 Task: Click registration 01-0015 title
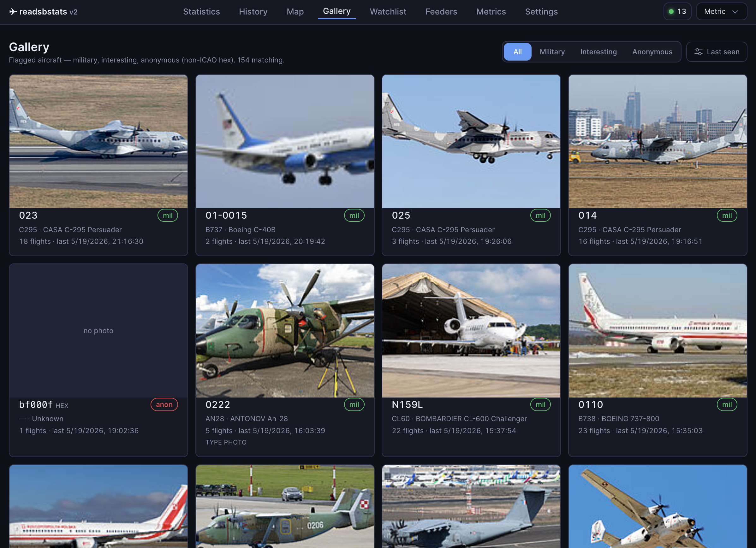(x=226, y=215)
